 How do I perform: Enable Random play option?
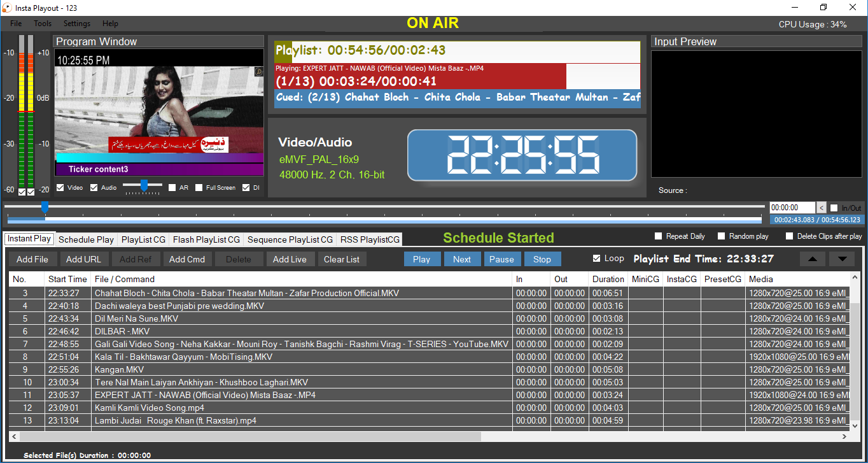point(722,236)
